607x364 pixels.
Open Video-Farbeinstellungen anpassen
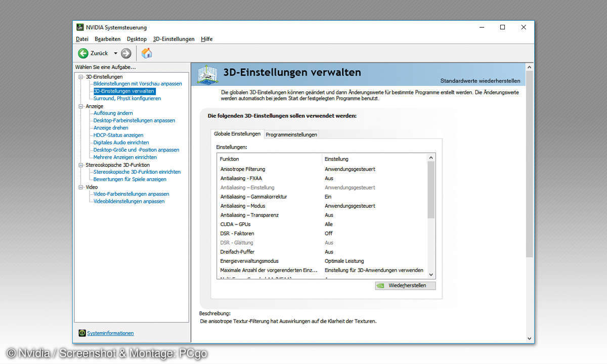pos(132,194)
